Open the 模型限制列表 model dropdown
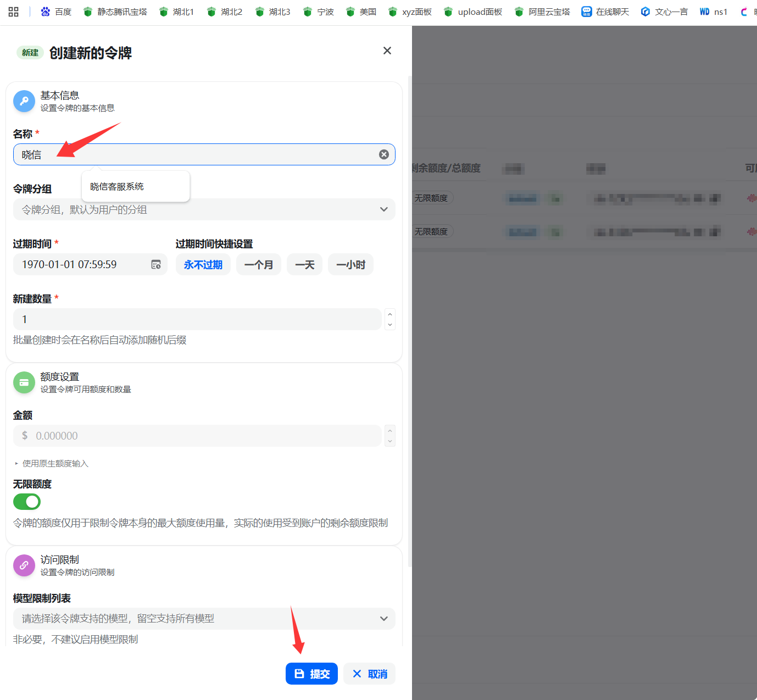Image resolution: width=757 pixels, height=700 pixels. 204,619
